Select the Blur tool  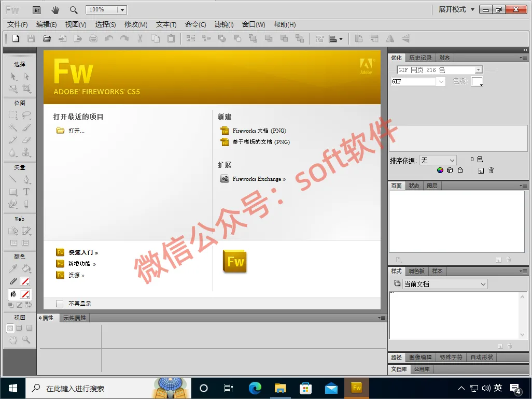pyautogui.click(x=13, y=152)
